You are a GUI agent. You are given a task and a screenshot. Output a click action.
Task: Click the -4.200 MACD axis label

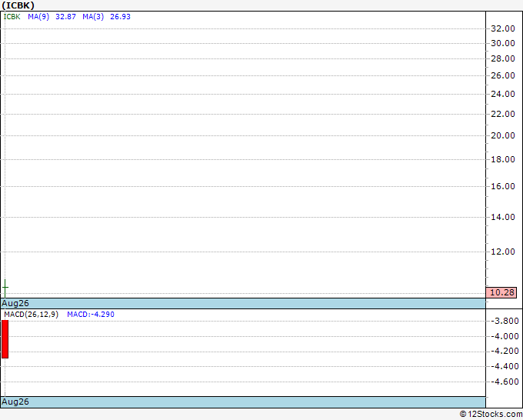[505, 351]
